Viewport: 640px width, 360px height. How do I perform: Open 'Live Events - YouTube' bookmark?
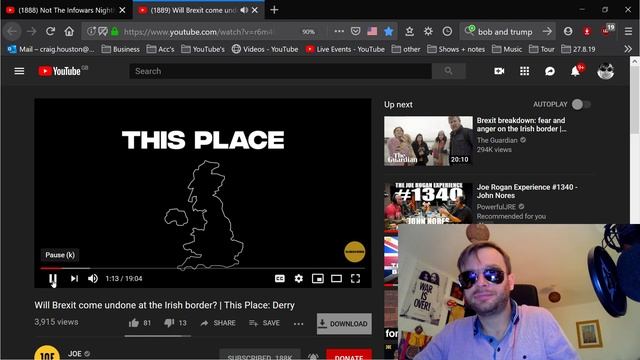345,49
